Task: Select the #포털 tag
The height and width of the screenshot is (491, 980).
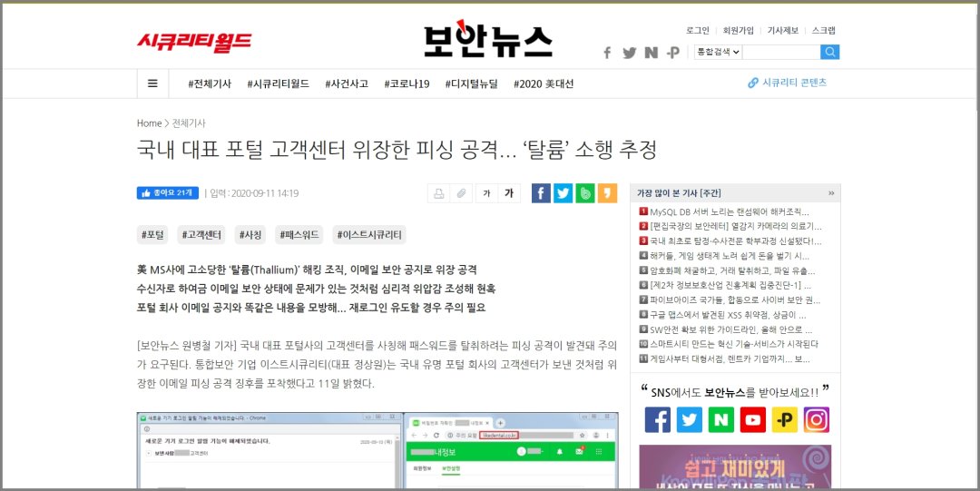Action: point(153,234)
